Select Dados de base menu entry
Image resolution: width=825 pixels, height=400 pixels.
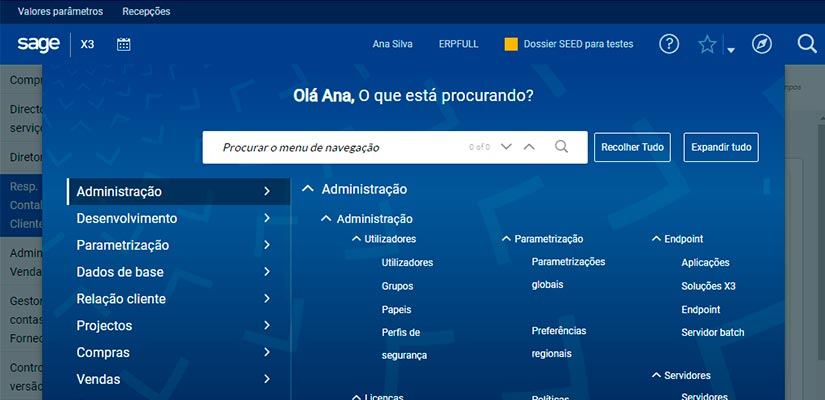coord(179,272)
